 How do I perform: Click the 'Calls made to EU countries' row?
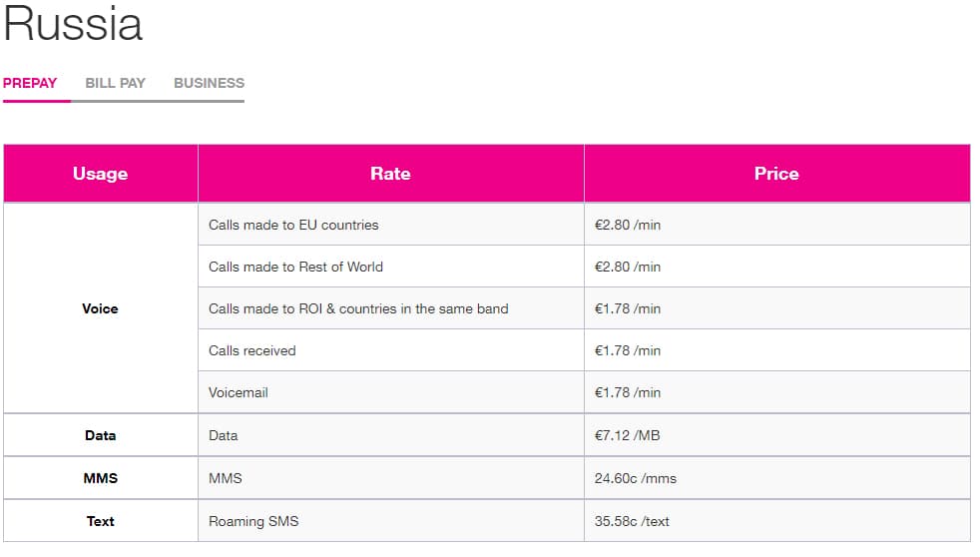click(293, 225)
